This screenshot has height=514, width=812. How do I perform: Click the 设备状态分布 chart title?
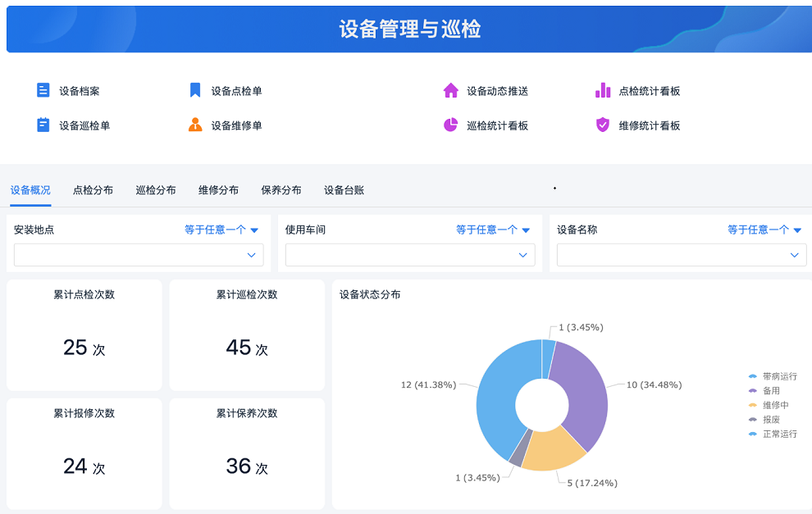tap(370, 294)
